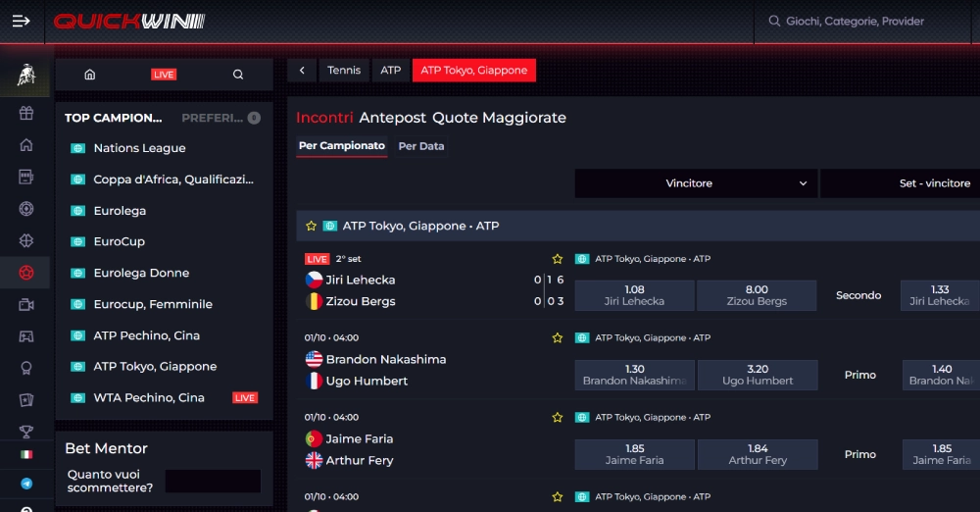The image size is (980, 512).
Task: Open the TOP CAMPION... tab
Action: coord(113,118)
